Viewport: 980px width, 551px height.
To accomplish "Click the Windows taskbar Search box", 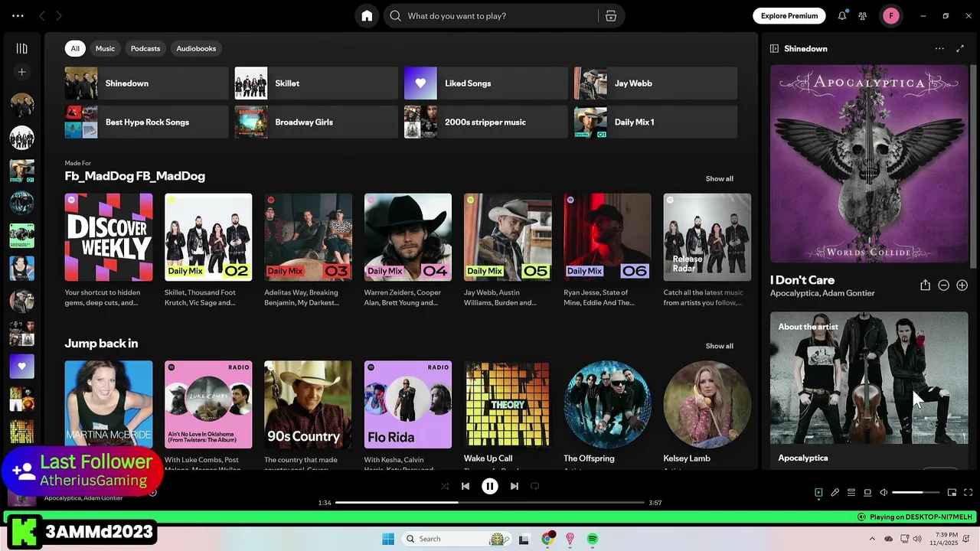I will pyautogui.click(x=457, y=539).
